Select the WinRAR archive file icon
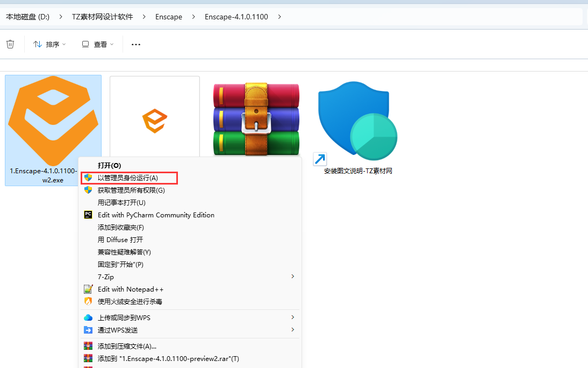The image size is (588, 368). pyautogui.click(x=256, y=119)
